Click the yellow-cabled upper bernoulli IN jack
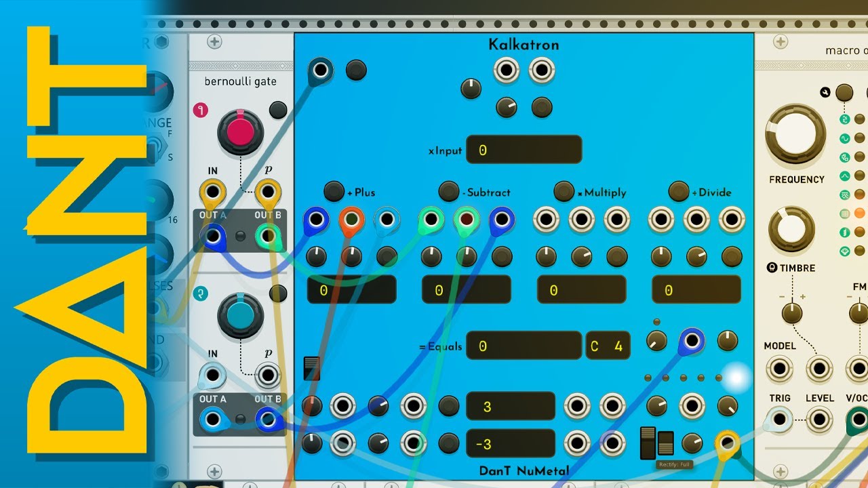 [213, 192]
